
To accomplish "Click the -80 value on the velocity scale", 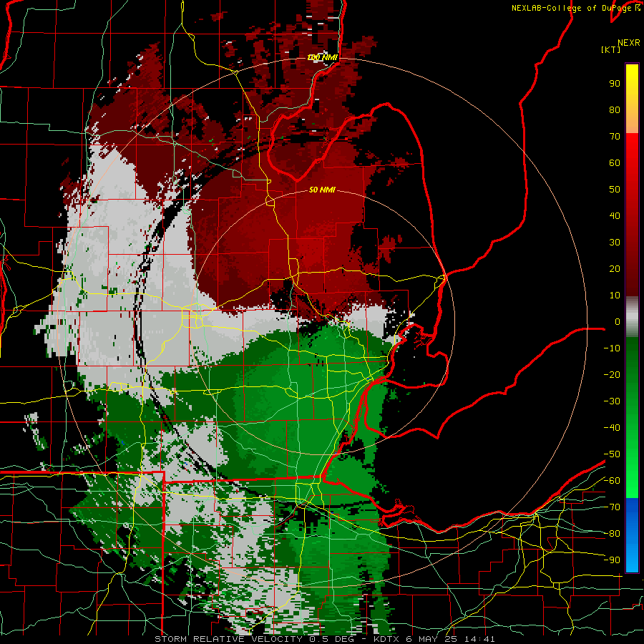I will click(x=612, y=534).
